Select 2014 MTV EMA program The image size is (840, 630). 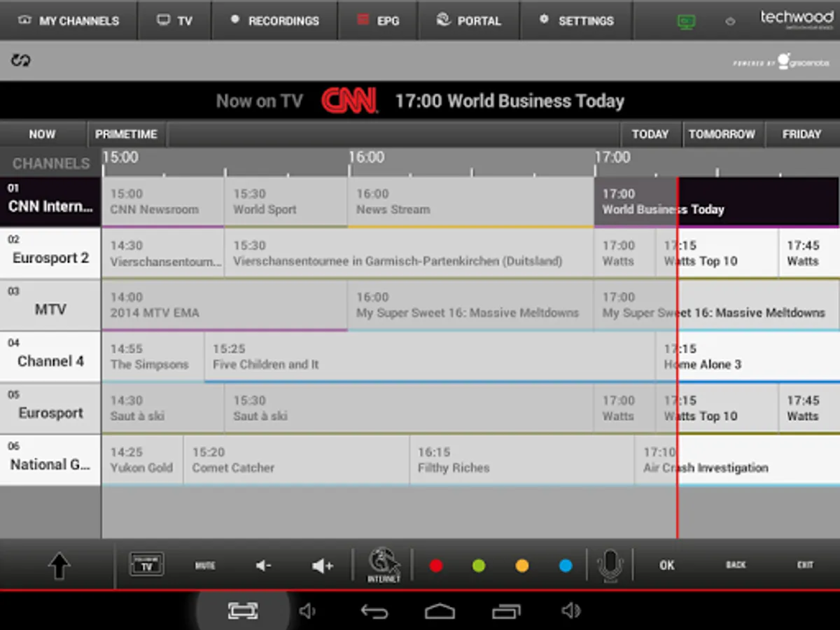[x=225, y=305]
